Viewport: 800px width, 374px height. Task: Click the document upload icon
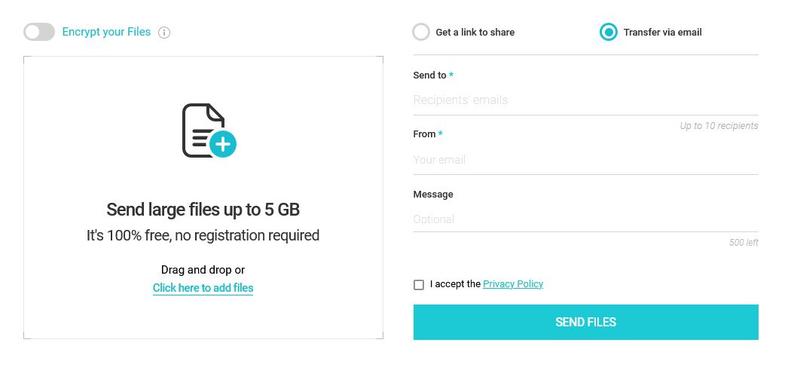209,131
